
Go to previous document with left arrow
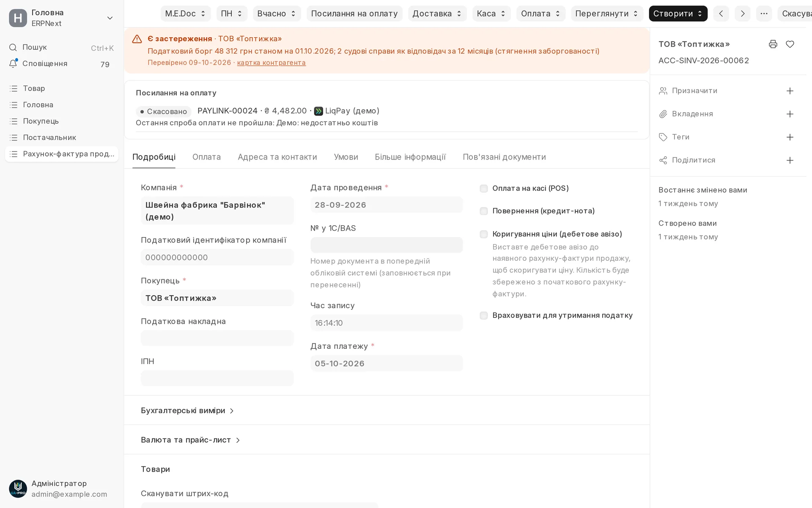click(721, 14)
